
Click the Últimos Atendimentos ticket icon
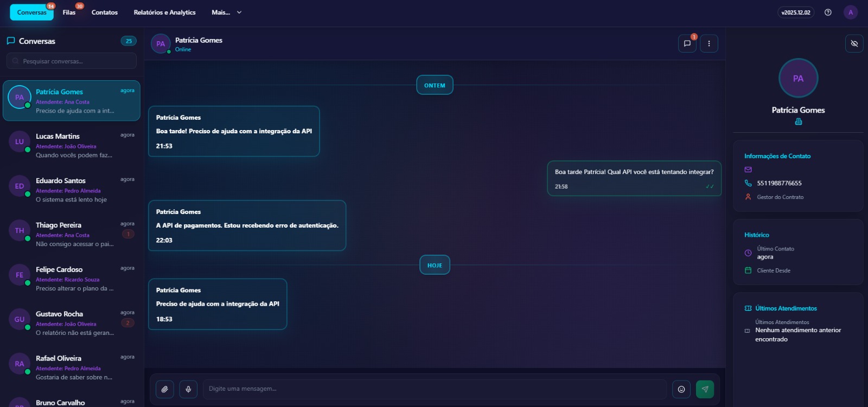pyautogui.click(x=748, y=308)
